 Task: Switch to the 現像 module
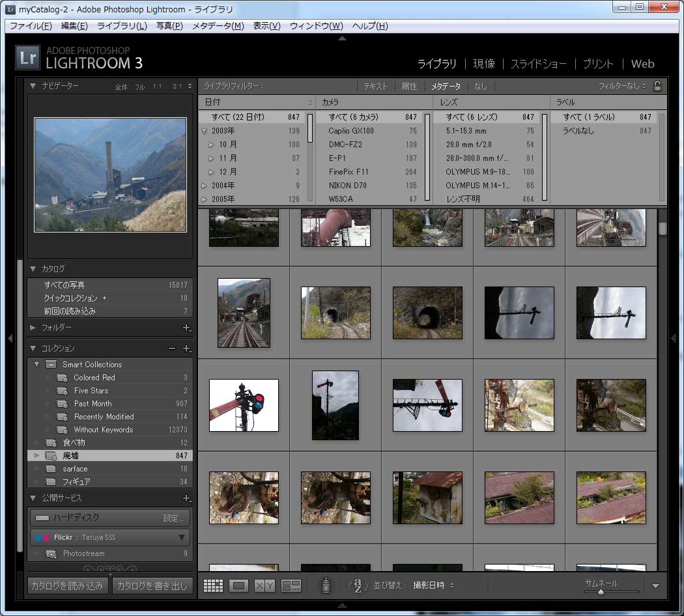[483, 64]
